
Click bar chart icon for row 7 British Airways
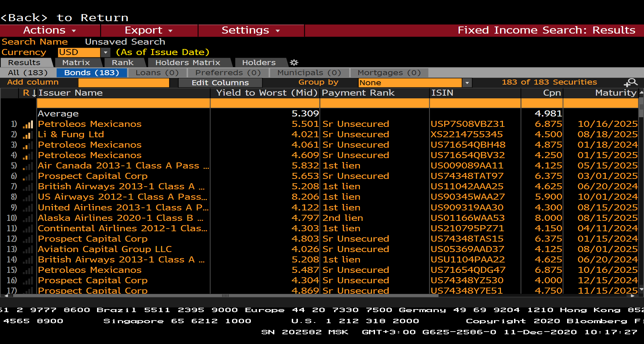pos(28,187)
